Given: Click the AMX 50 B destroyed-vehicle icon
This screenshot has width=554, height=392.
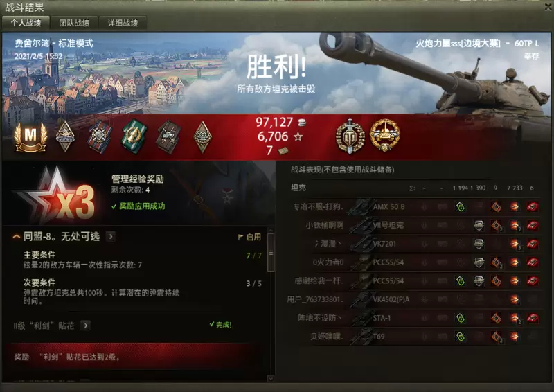Looking at the screenshot, I should pos(533,207).
